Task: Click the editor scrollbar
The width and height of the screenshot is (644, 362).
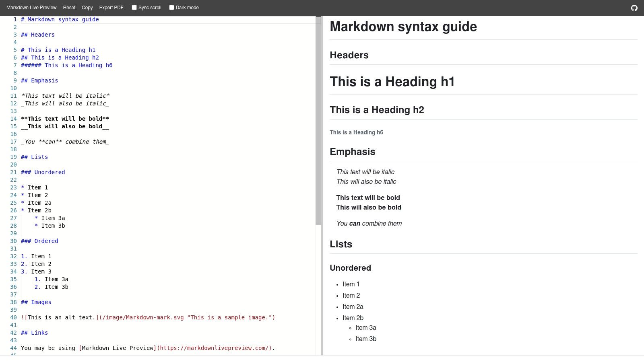Action: (317, 121)
